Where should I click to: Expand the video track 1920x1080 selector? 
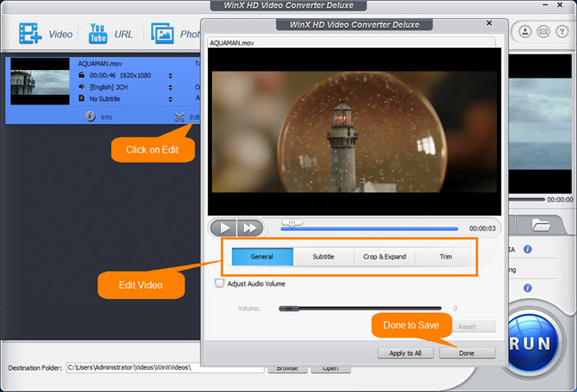coord(170,76)
